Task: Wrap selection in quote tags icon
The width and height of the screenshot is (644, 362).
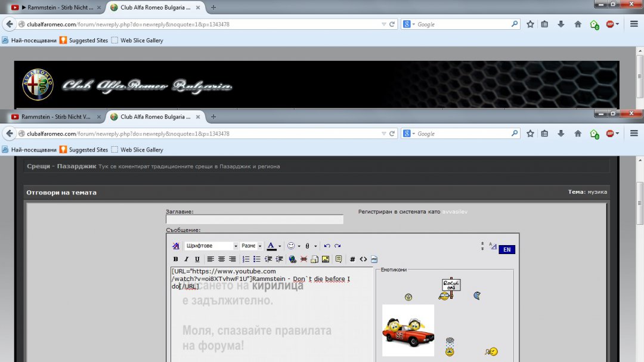Action: pos(339,259)
